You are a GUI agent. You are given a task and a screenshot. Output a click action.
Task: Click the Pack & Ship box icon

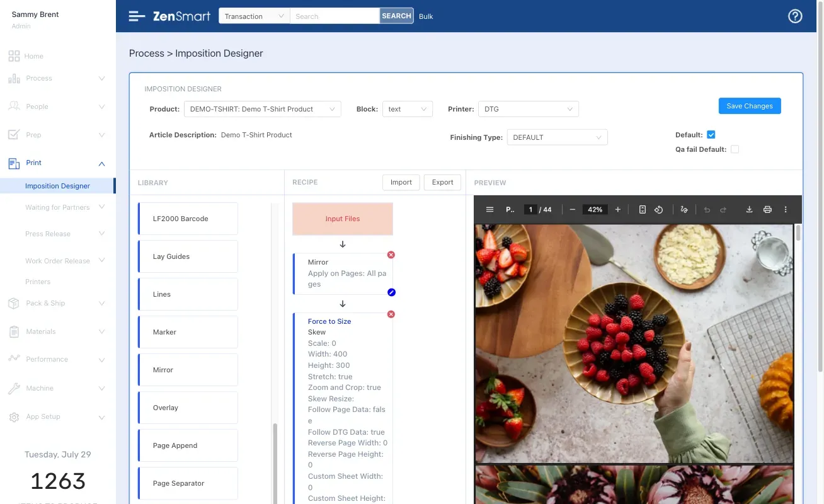click(x=14, y=303)
